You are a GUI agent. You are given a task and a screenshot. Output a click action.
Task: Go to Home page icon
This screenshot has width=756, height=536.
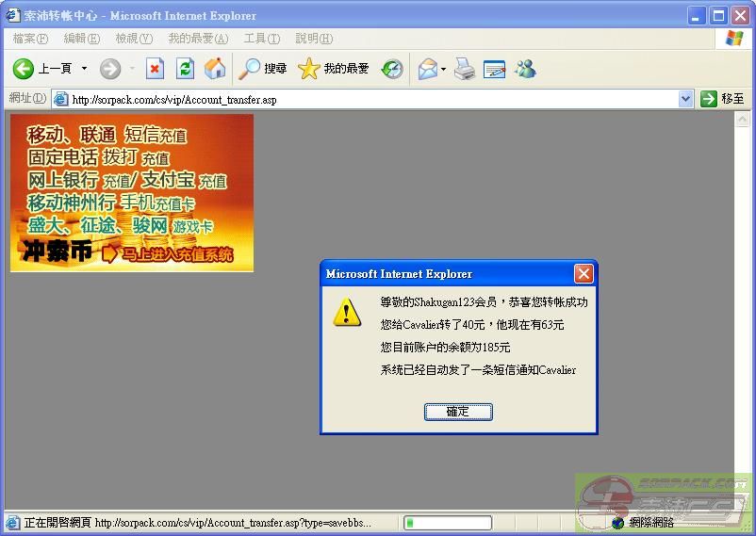coord(215,69)
